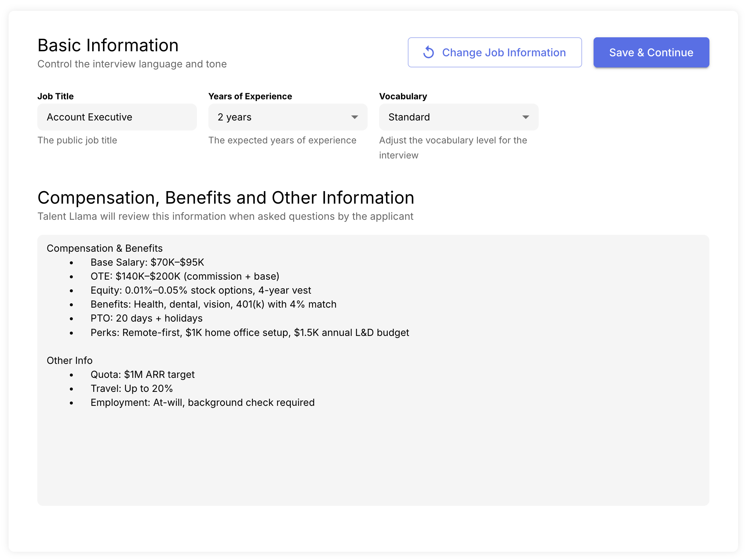Click the Other Info heading in the text area

70,361
